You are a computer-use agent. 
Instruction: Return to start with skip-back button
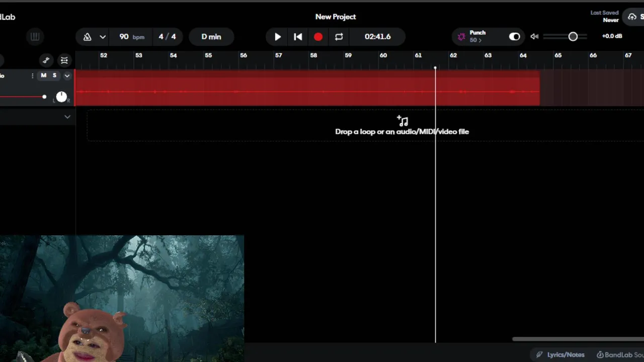point(298,37)
